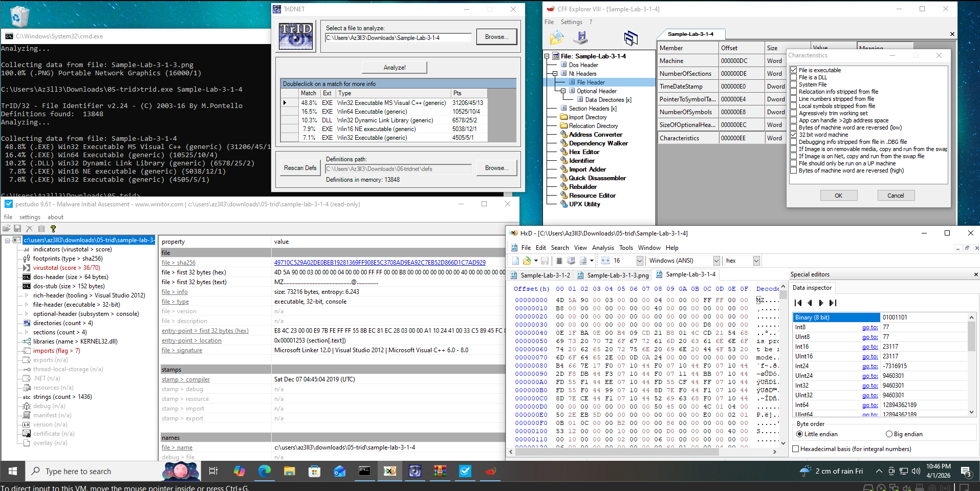This screenshot has width=980, height=491.
Task: Step to next byte in Data inspector
Action: [821, 303]
